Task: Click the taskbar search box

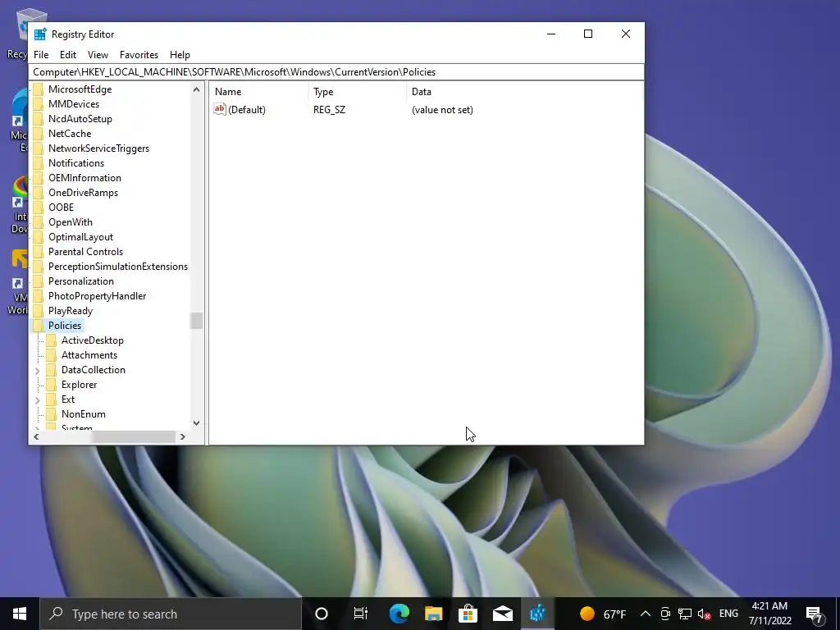Action: pos(171,614)
